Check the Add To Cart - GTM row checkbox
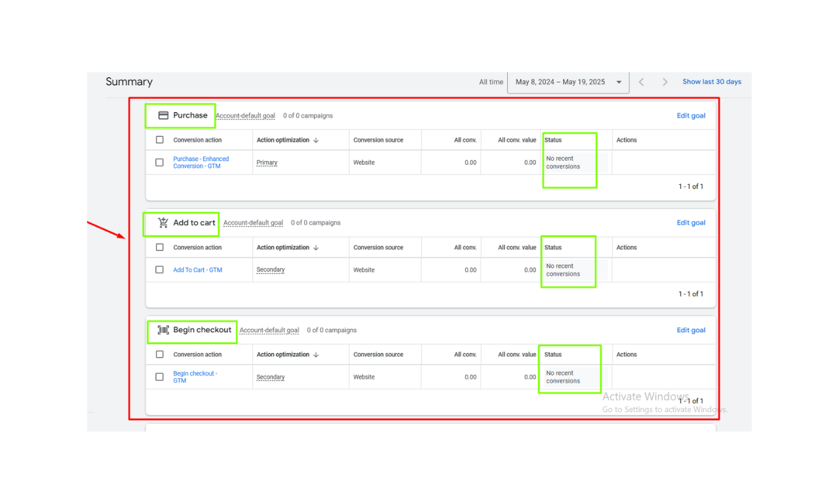The image size is (839, 504). coord(159,269)
